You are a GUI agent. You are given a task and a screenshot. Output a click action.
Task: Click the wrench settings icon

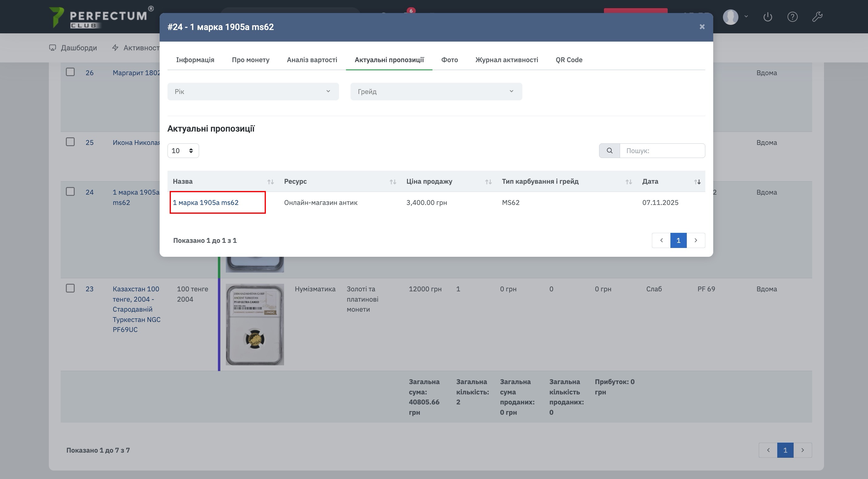pos(817,17)
